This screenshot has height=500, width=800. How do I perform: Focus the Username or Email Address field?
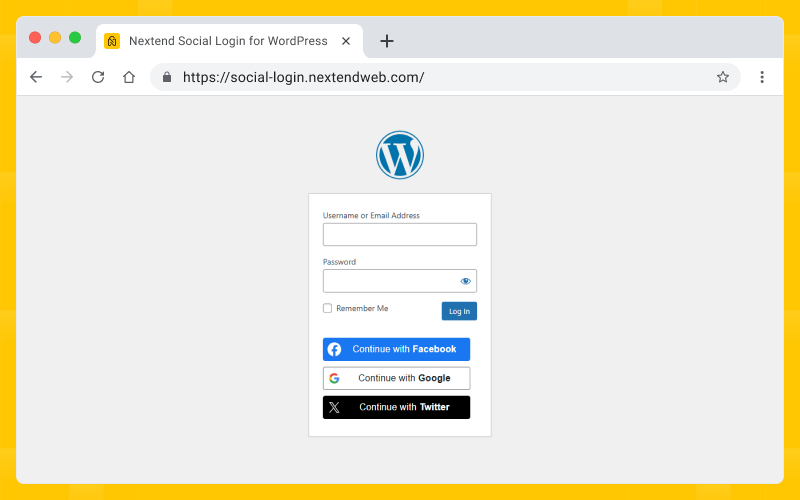(400, 235)
